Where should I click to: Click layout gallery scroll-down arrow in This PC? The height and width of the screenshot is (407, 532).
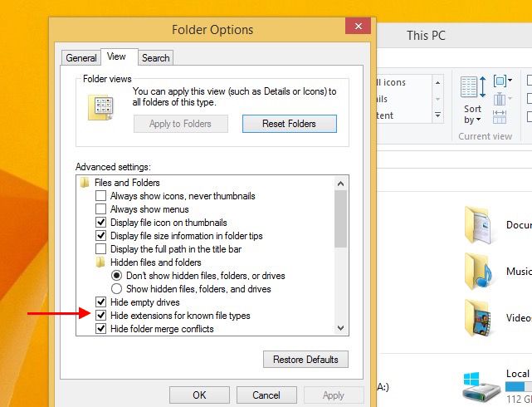click(x=438, y=99)
